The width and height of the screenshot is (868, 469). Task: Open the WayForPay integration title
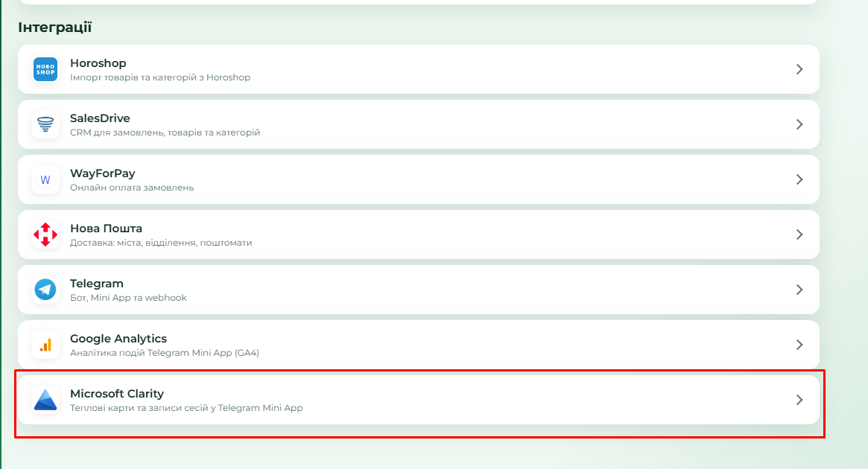point(102,173)
